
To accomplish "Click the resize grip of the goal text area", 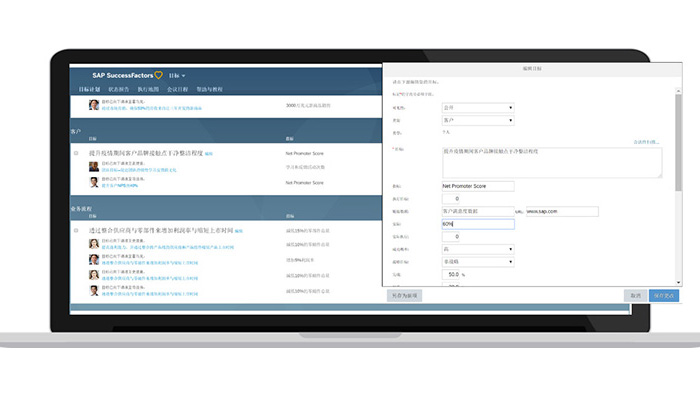I will pos(659,175).
